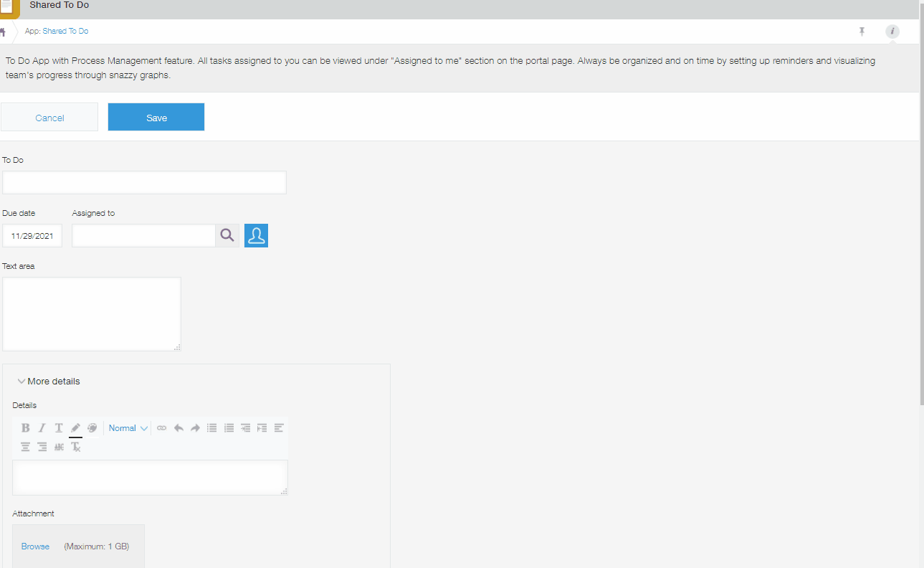Undo the last edit in Details

178,428
